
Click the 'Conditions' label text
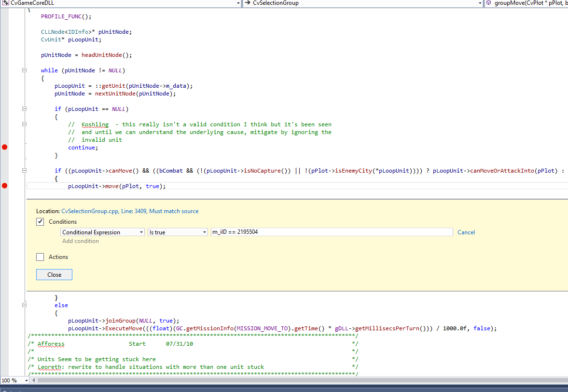point(63,222)
